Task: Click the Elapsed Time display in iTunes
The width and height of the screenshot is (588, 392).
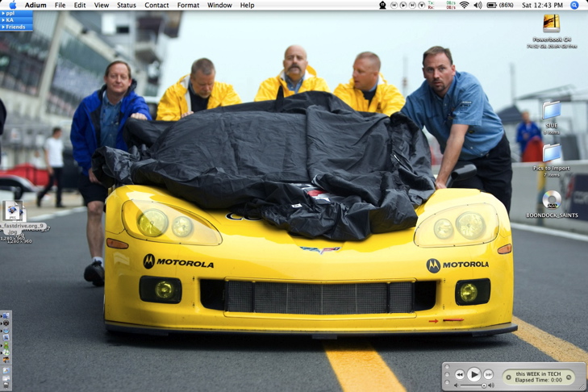Action: click(539, 380)
